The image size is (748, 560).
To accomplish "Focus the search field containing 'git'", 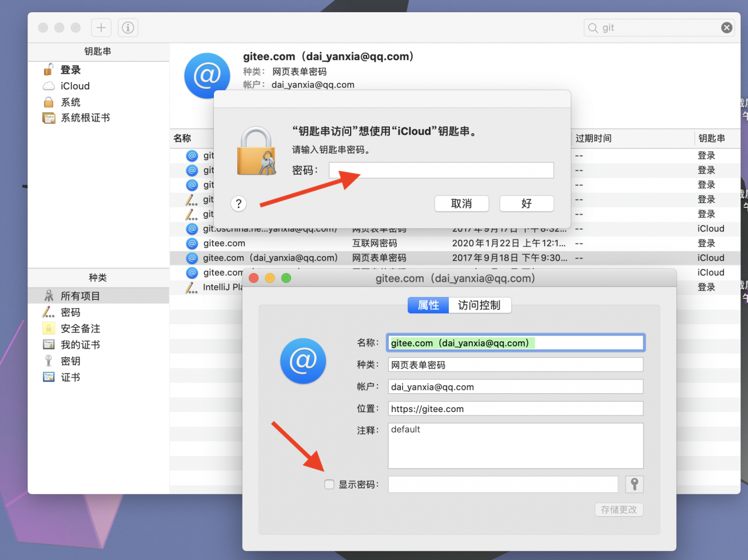I will click(659, 27).
